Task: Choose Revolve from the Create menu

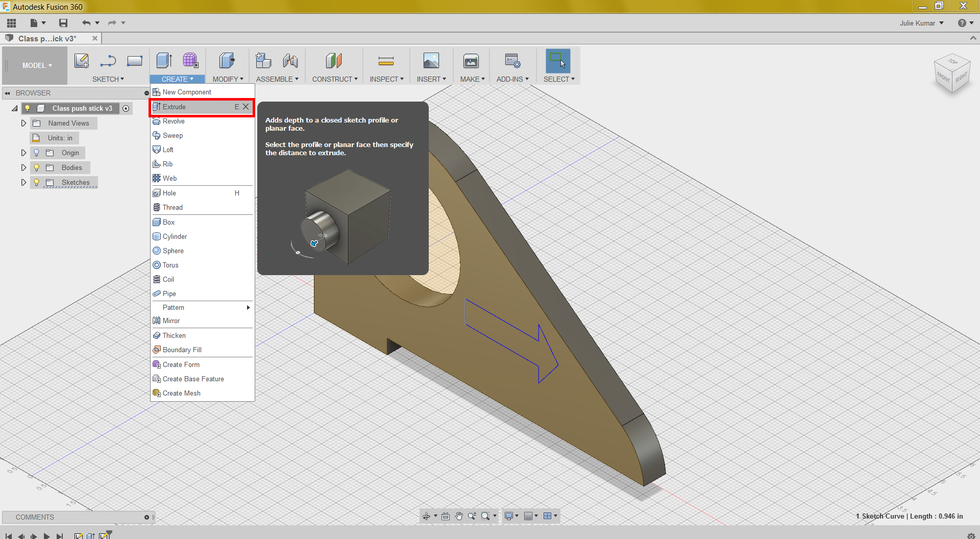Action: coord(202,121)
